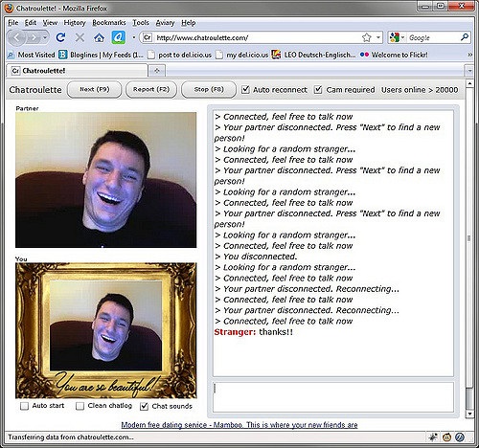Open the Bookmarks menu
This screenshot has height=448, width=479.
point(109,23)
